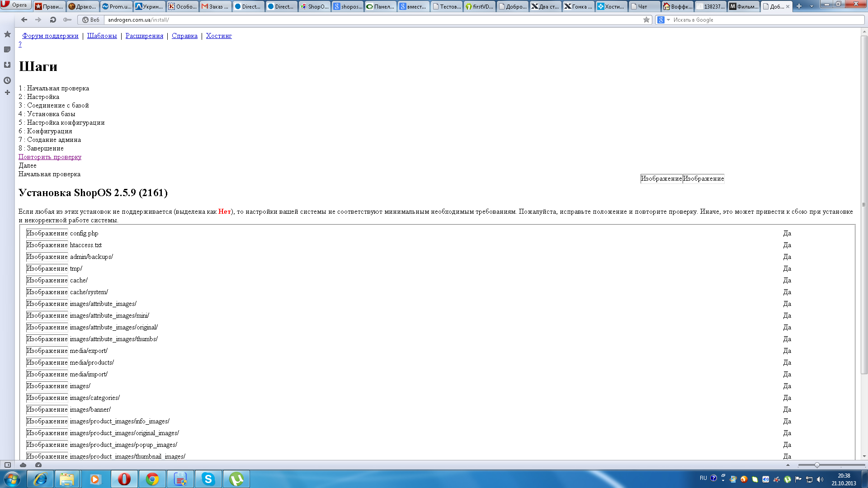Switch to the Prom.u... tab
Screen dimensions: 868x488
pyautogui.click(x=117, y=6)
